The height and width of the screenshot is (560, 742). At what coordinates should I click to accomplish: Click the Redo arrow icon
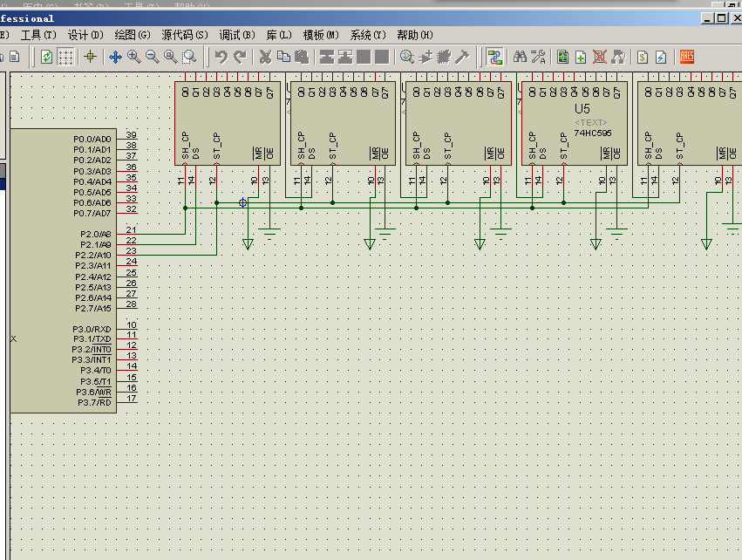[x=240, y=58]
